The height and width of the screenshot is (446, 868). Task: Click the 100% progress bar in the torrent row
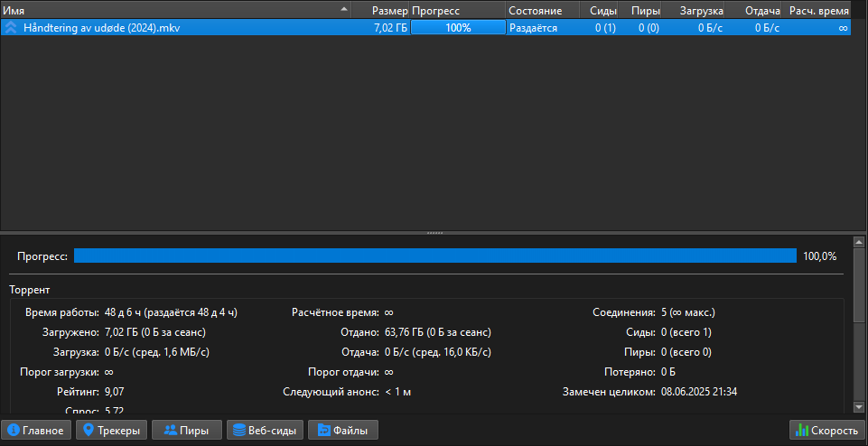pyautogui.click(x=458, y=28)
